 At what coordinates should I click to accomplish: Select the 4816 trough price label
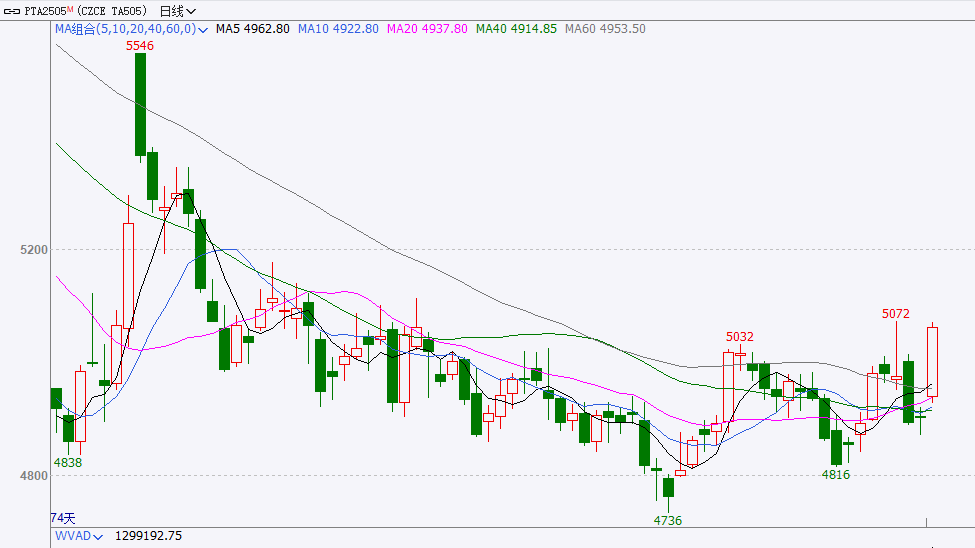pos(835,475)
